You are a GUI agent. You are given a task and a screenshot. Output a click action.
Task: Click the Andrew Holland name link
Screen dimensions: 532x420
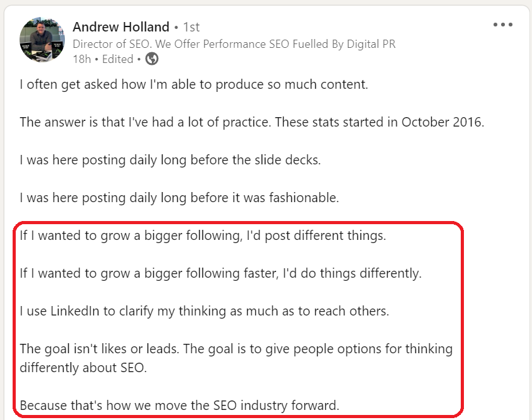pyautogui.click(x=121, y=27)
